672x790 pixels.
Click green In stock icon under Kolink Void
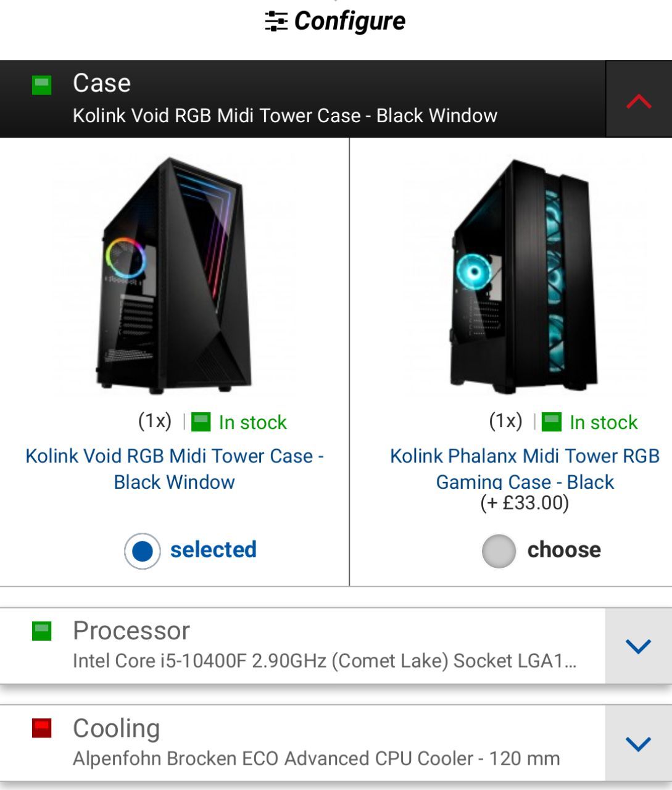coord(201,422)
